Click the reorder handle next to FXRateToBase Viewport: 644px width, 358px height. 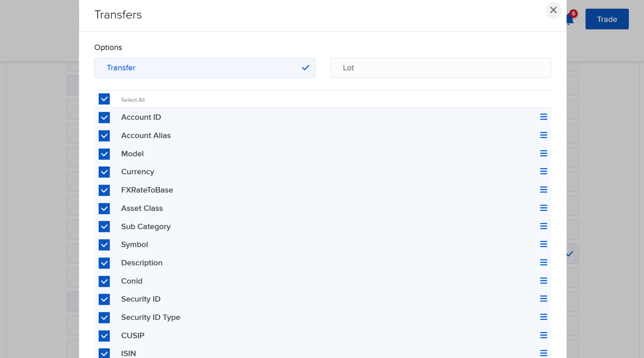click(544, 190)
